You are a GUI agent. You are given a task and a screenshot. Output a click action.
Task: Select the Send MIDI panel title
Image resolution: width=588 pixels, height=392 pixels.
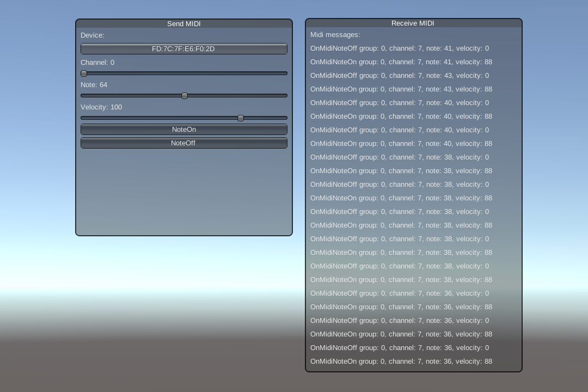coord(183,23)
